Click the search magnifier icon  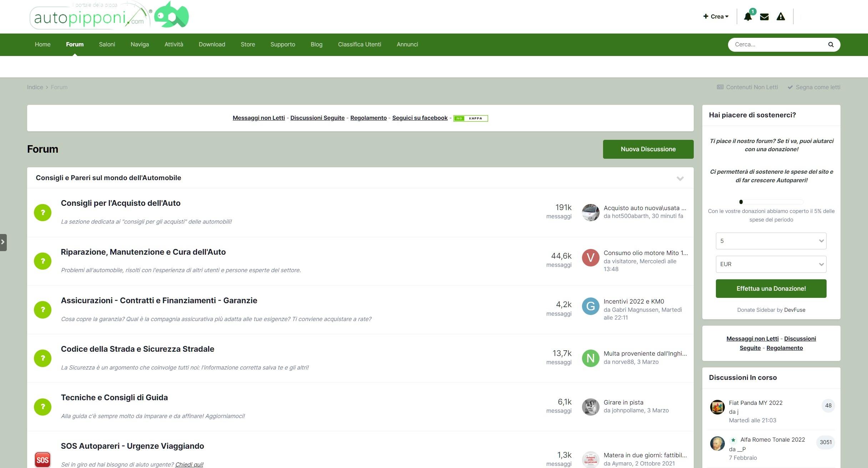click(x=831, y=45)
